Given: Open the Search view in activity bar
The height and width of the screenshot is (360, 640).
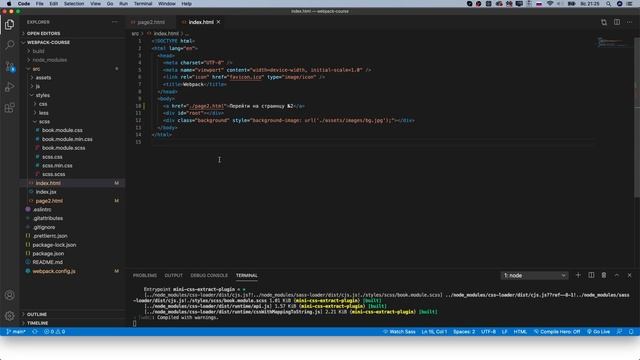Looking at the screenshot, I should click(x=9, y=44).
